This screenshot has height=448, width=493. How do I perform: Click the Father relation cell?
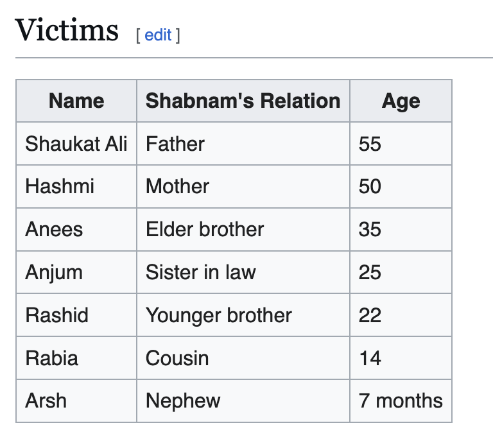(x=243, y=144)
